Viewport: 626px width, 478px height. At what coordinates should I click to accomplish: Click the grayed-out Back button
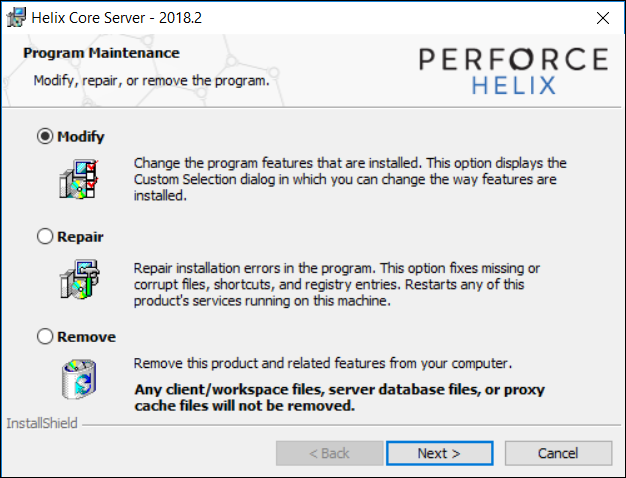329,453
